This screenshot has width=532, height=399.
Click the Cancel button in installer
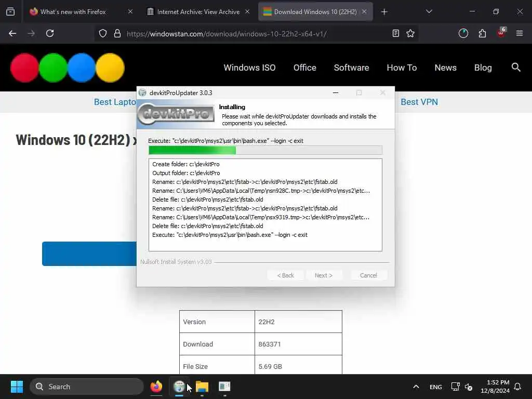[x=368, y=275]
